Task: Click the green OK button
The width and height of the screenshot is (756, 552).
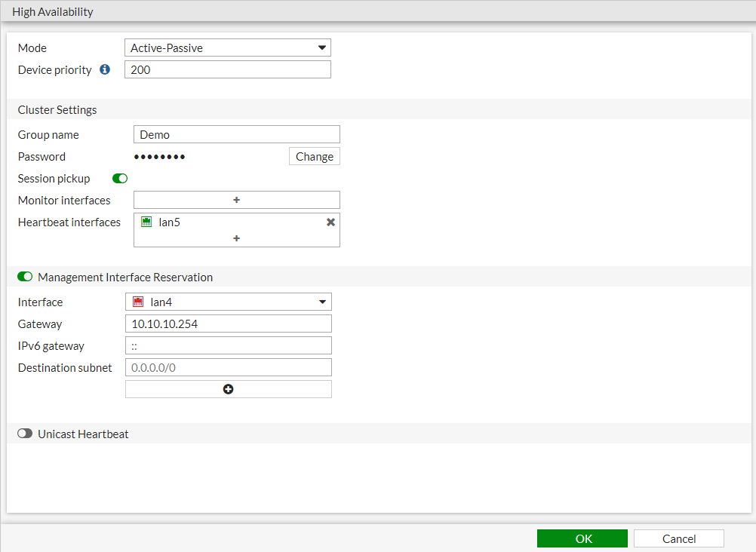Action: tap(582, 538)
